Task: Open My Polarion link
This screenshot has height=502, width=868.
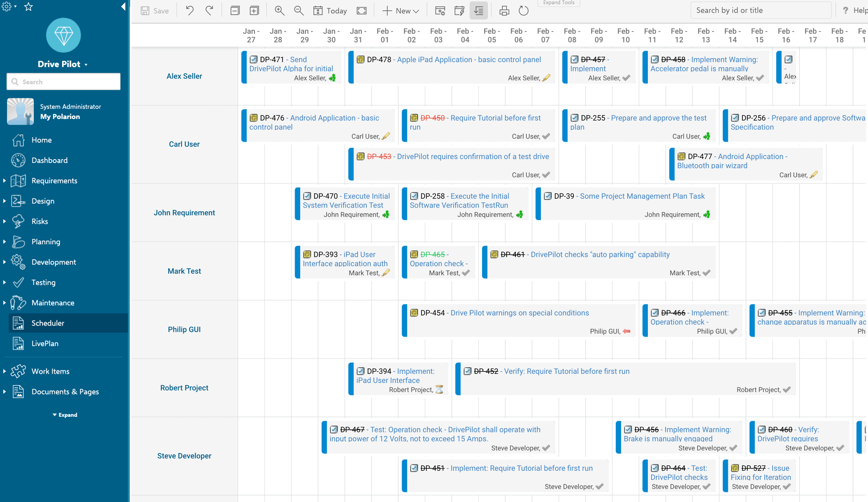Action: point(60,117)
